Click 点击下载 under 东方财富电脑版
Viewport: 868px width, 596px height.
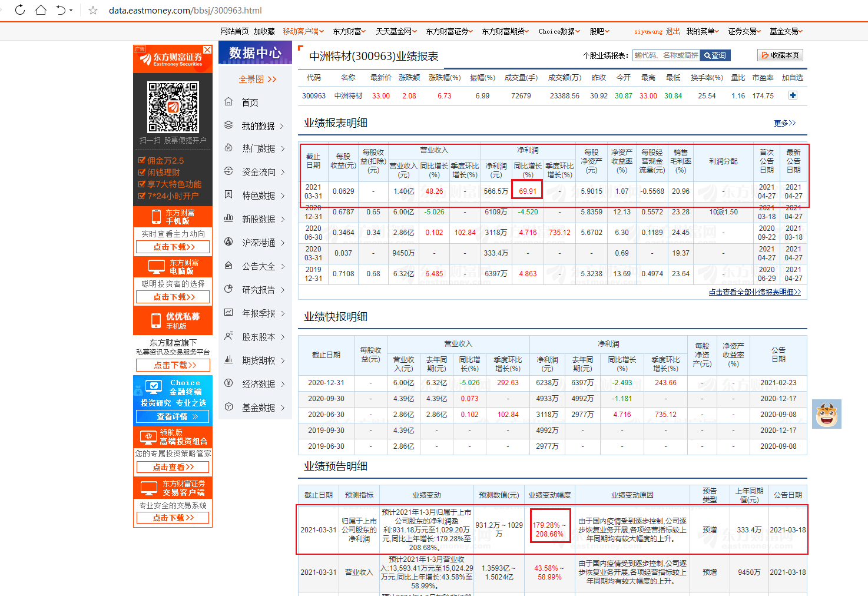[x=173, y=297]
